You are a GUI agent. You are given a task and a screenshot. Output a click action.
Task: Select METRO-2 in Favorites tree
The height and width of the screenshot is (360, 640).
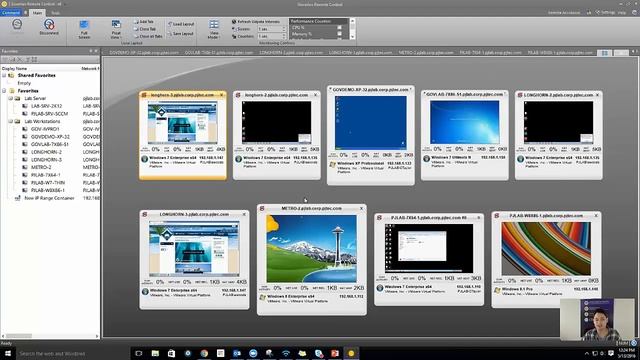(41, 167)
